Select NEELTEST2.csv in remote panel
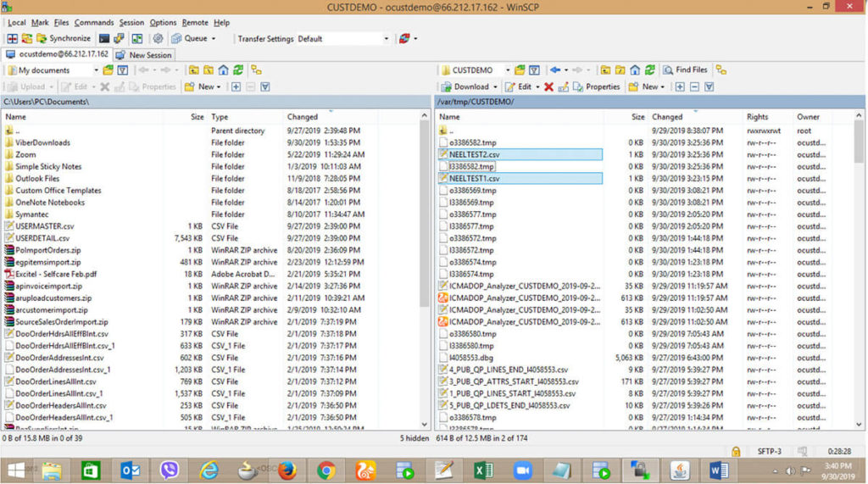 520,154
